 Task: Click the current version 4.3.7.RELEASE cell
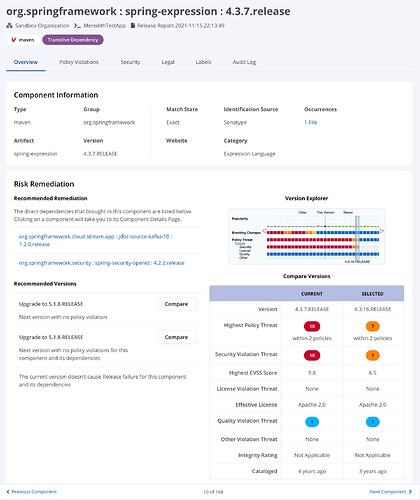[x=312, y=309]
